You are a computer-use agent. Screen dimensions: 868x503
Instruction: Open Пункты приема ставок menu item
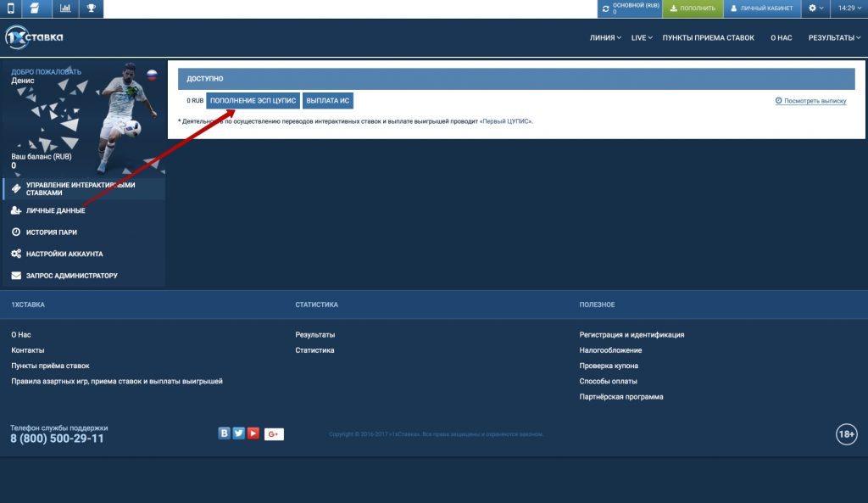tap(708, 37)
